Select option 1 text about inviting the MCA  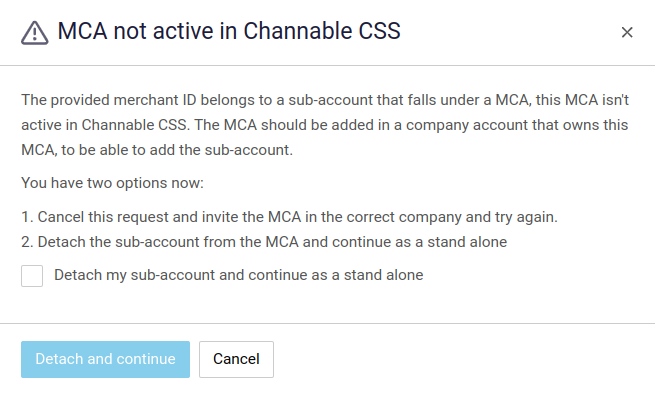click(x=289, y=217)
